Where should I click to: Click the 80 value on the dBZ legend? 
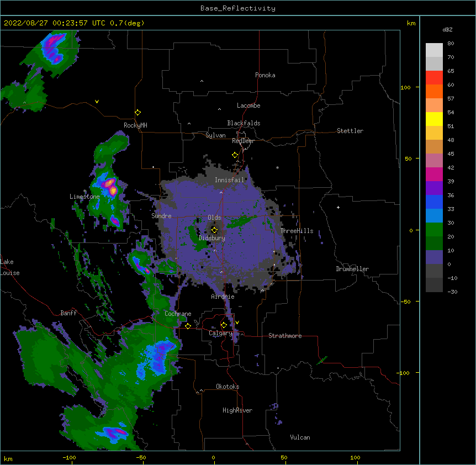pyautogui.click(x=451, y=44)
